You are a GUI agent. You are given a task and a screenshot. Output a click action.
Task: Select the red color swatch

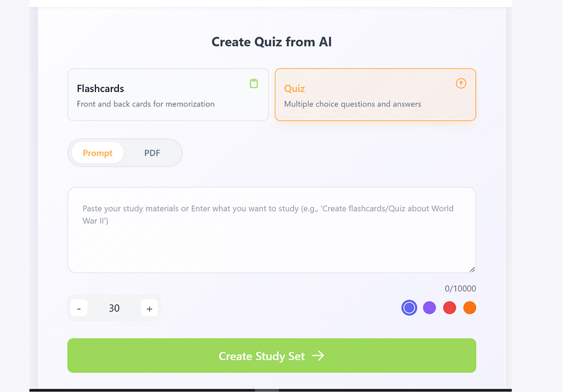pos(449,307)
